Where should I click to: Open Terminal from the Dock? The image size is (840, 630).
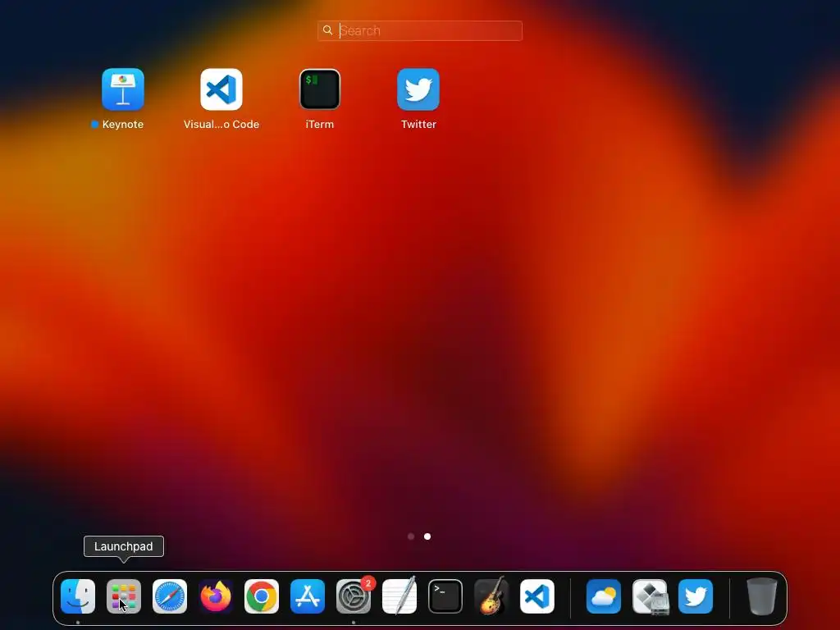click(x=445, y=596)
